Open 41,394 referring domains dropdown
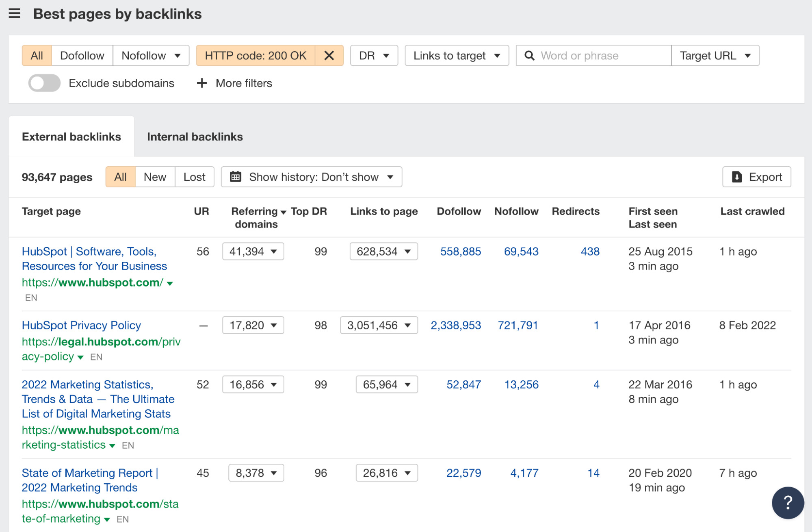The image size is (812, 532). click(253, 251)
